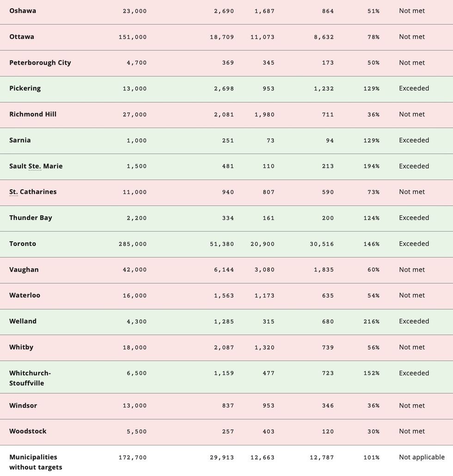This screenshot has height=476, width=453.
Task: Click the 'Not applicable' status text
Action: [422, 457]
